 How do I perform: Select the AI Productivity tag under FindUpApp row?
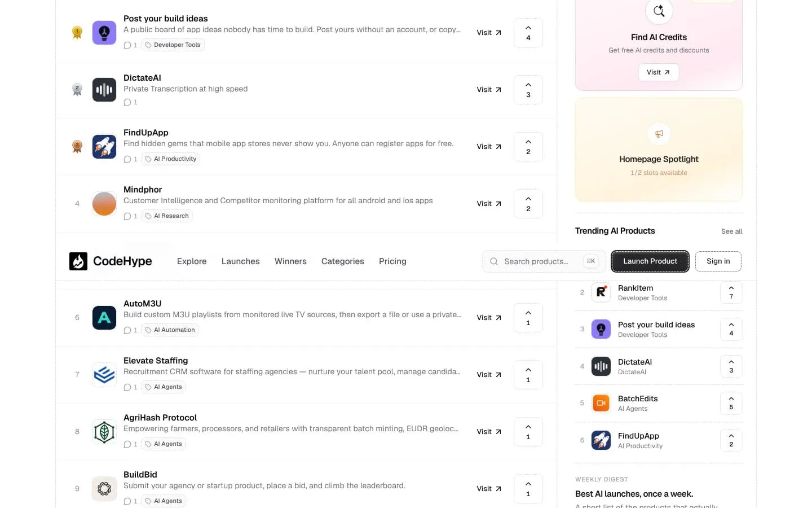(170, 159)
